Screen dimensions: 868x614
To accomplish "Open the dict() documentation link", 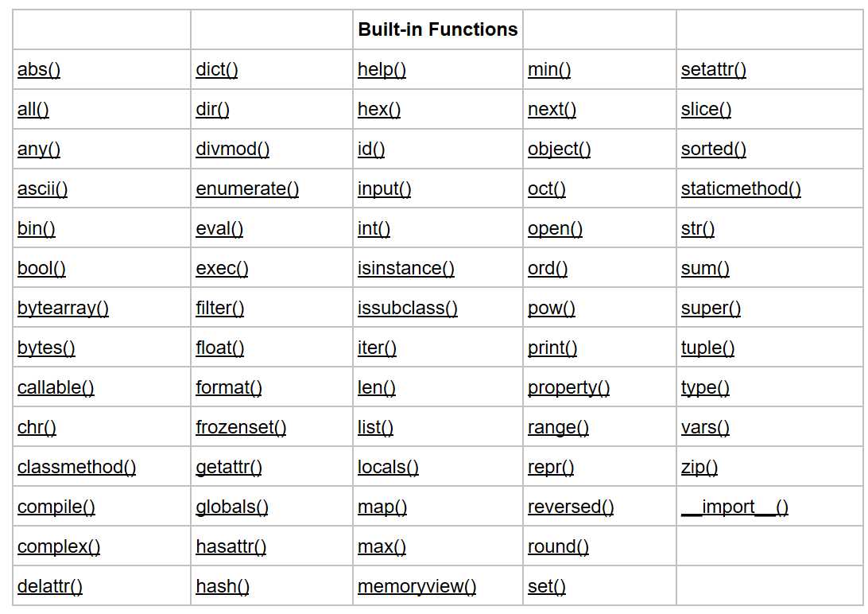I will point(217,70).
